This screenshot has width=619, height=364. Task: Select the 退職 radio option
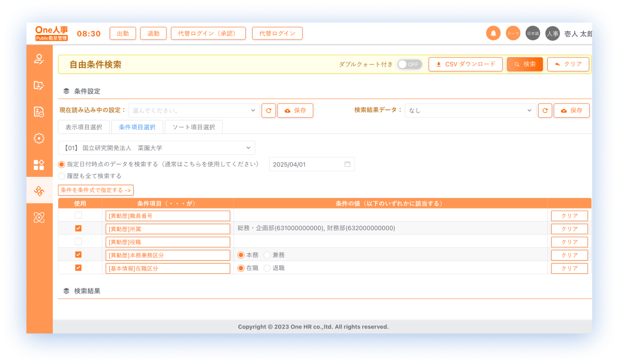point(267,268)
